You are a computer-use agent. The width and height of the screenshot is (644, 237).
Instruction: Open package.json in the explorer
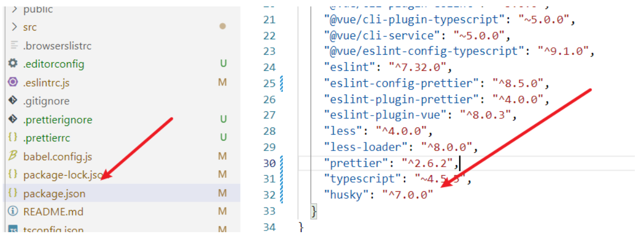coord(54,193)
